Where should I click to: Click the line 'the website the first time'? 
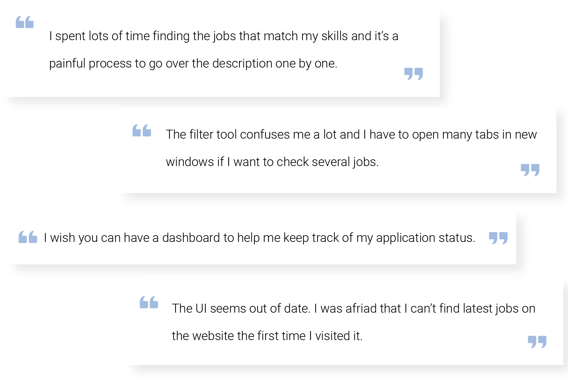[267, 336]
